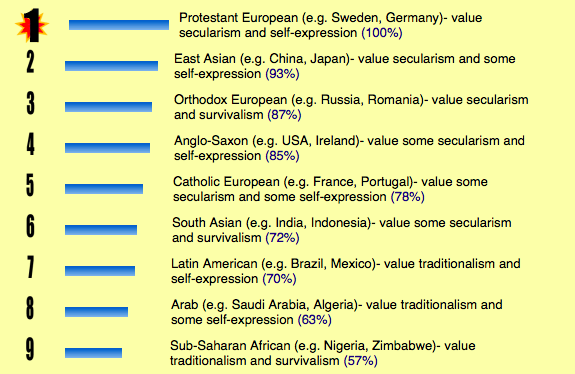Click the rank number 4
This screenshot has width=575, height=374.
(30, 144)
